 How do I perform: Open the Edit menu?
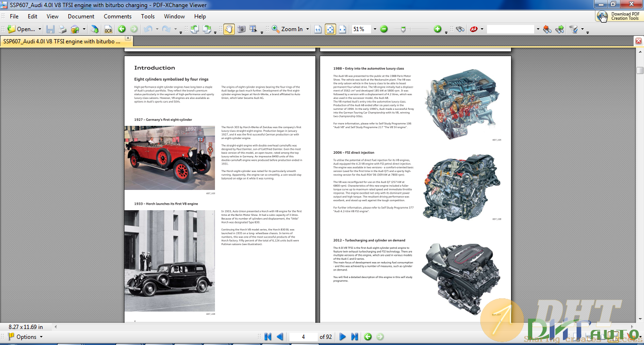pyautogui.click(x=32, y=16)
